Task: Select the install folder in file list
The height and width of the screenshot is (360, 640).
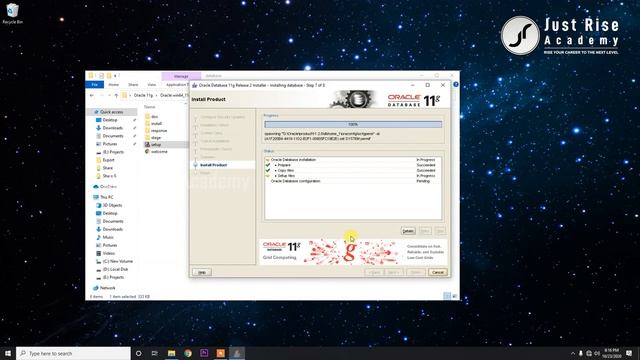Action: tap(156, 124)
